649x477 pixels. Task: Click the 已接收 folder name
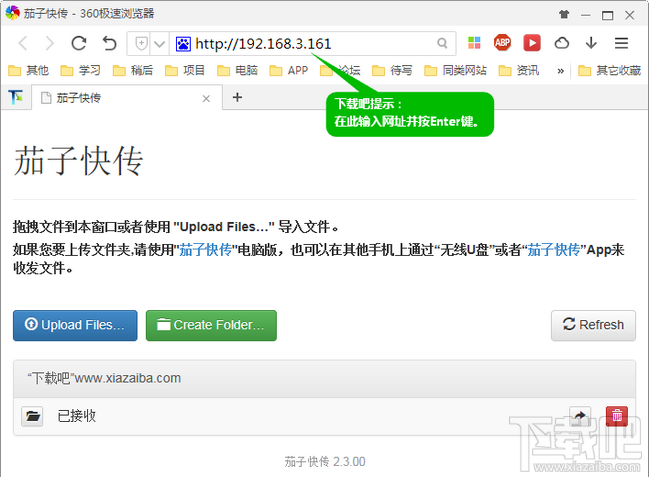coord(77,416)
